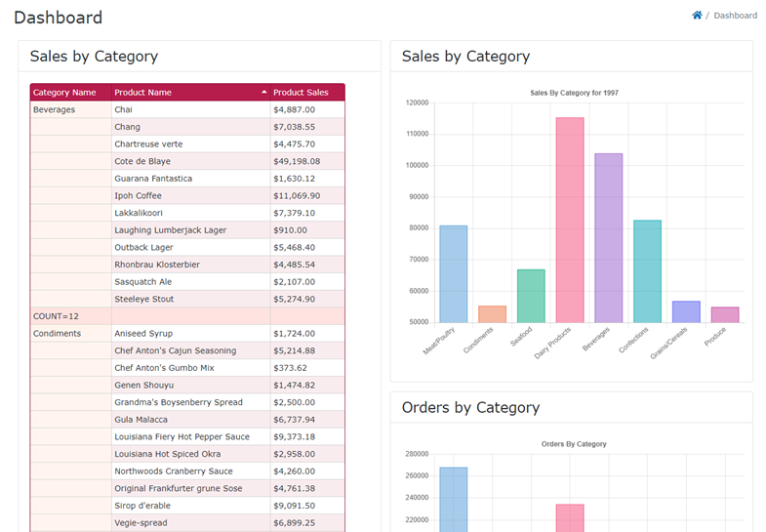The image size is (766, 532).
Task: Click the Seafood bar in sales chart
Action: click(x=531, y=296)
